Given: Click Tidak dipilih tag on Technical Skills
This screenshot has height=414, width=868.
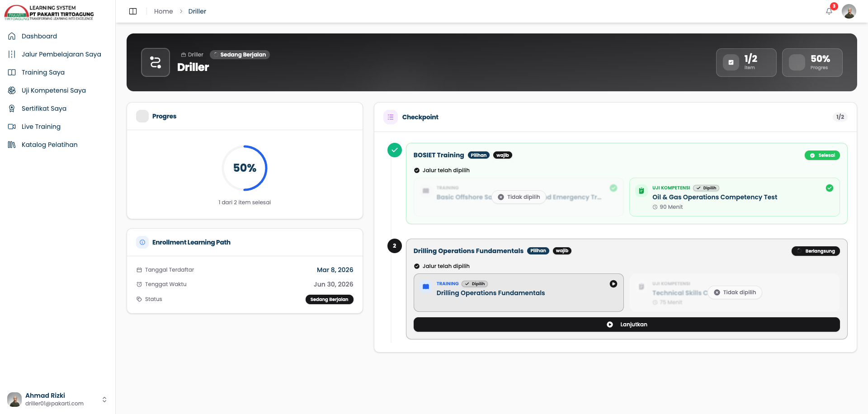Looking at the screenshot, I should pos(735,292).
